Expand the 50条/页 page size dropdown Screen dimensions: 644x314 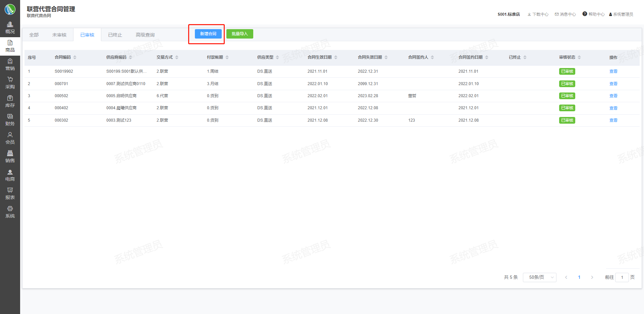(x=539, y=277)
